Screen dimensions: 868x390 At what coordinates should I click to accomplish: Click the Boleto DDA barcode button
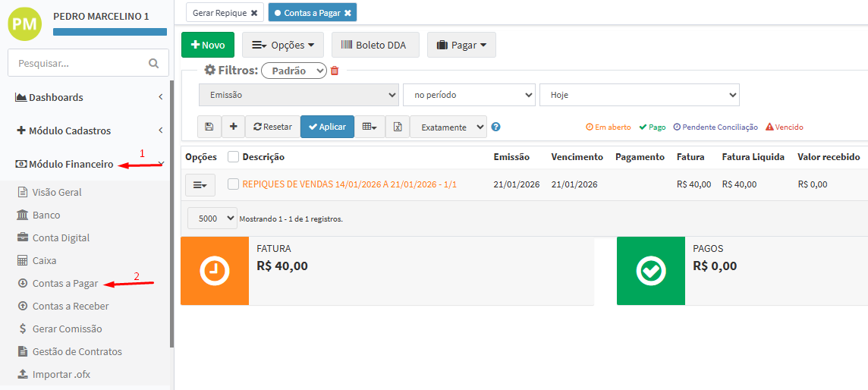373,45
